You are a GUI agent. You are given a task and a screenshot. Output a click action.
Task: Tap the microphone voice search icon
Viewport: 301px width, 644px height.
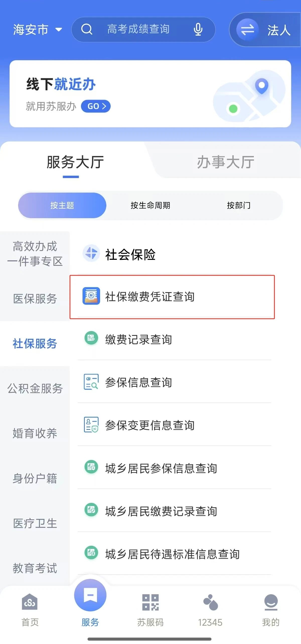[198, 29]
